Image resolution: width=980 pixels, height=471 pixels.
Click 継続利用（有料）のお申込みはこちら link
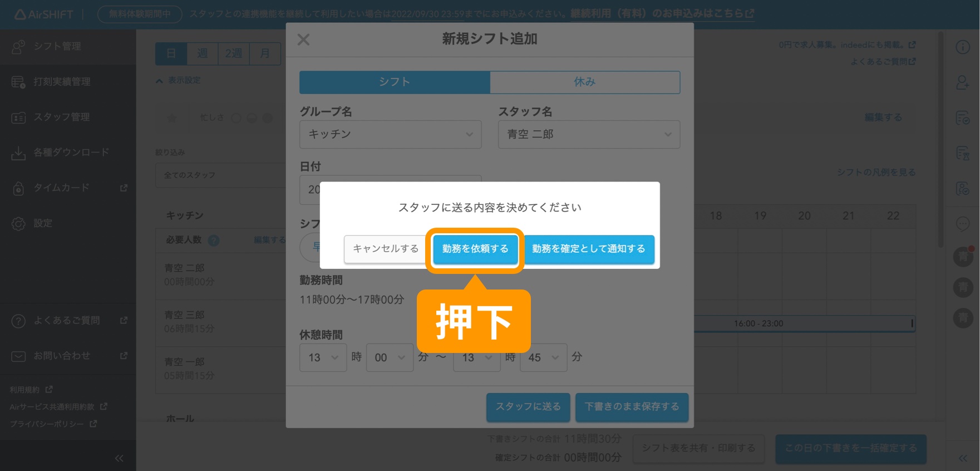click(x=662, y=14)
